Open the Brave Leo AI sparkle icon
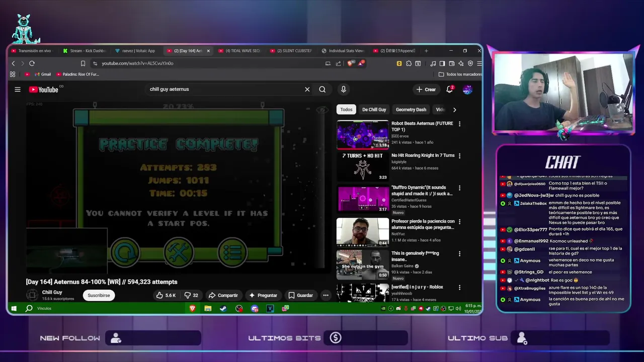The width and height of the screenshot is (644, 362). click(x=461, y=63)
